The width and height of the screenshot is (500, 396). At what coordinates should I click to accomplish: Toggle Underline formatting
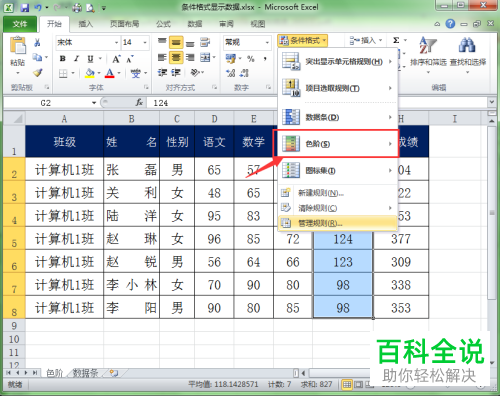(90, 59)
